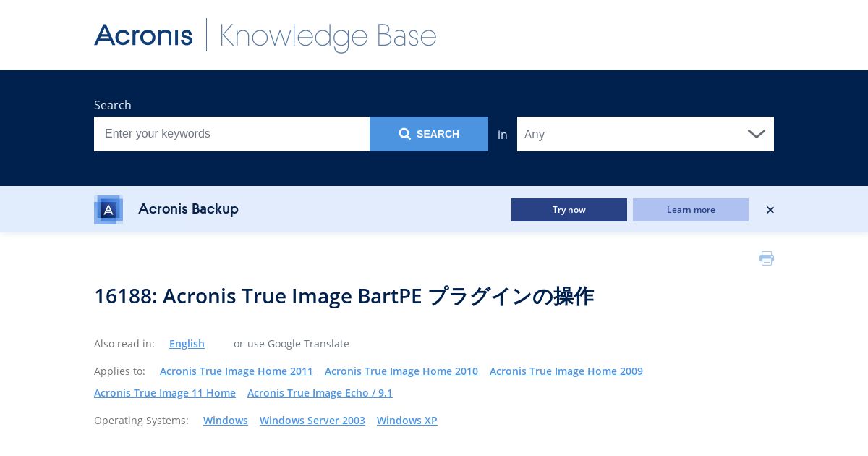Image resolution: width=868 pixels, height=456 pixels.
Task: Click the Acronis logo in the header
Action: click(143, 35)
